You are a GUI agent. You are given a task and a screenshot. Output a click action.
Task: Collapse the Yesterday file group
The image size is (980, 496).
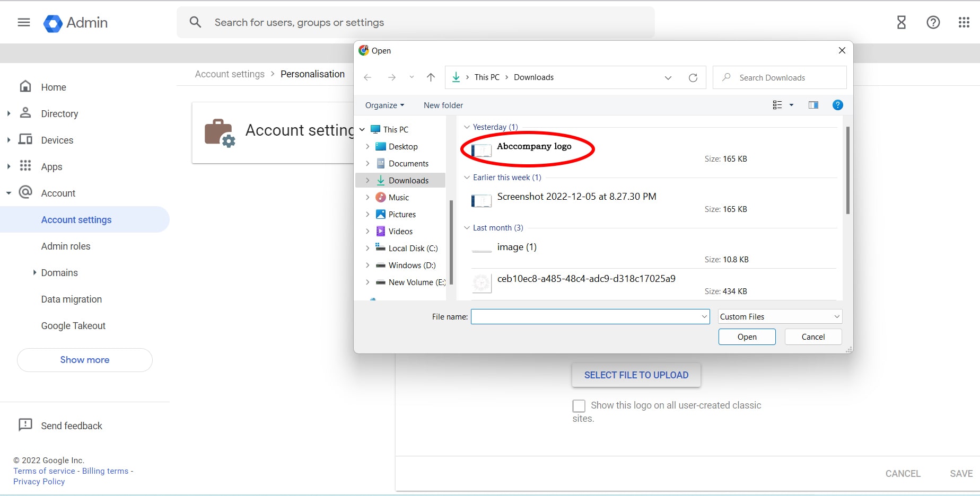click(x=467, y=127)
